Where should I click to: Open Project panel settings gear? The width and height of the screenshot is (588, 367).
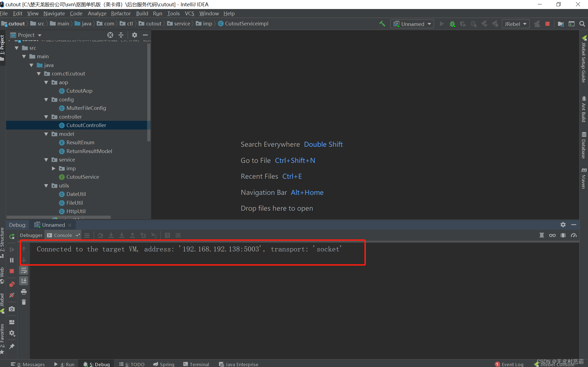134,35
